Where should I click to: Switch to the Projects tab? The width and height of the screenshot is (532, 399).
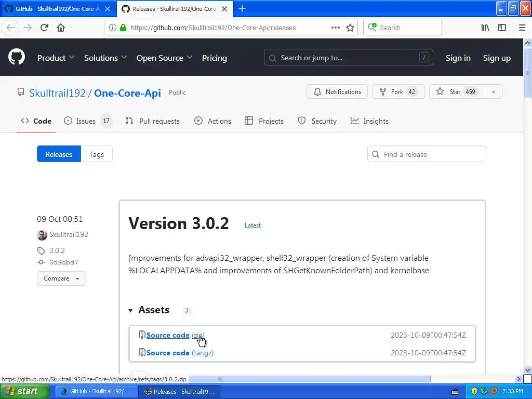click(264, 121)
